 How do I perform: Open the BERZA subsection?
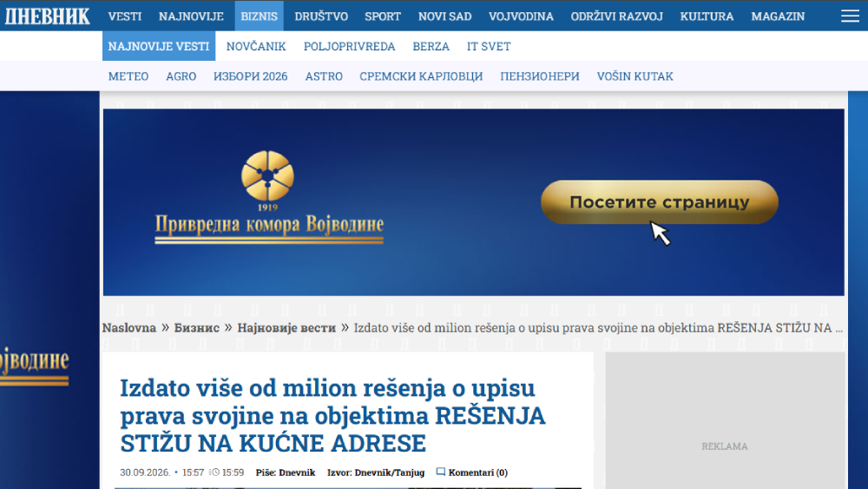[431, 46]
